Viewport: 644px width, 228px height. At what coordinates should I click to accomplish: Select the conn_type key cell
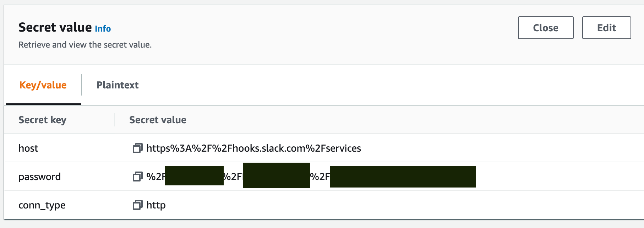click(x=42, y=205)
